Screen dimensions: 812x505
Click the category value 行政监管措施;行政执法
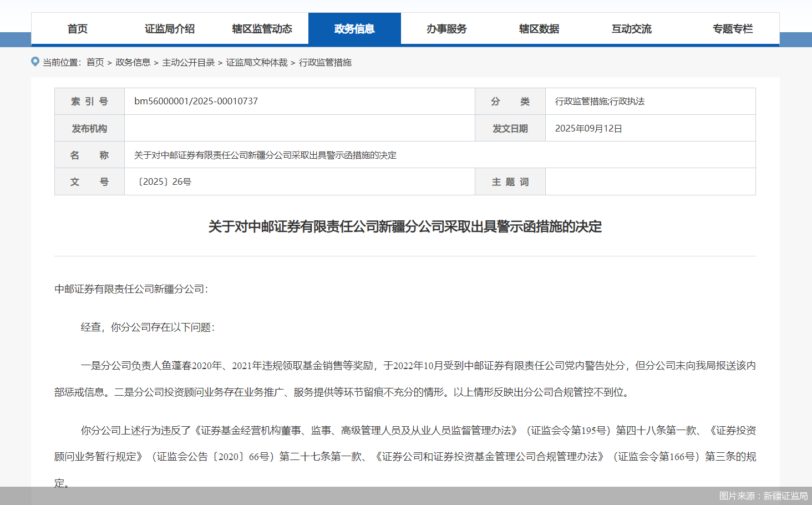click(x=600, y=102)
